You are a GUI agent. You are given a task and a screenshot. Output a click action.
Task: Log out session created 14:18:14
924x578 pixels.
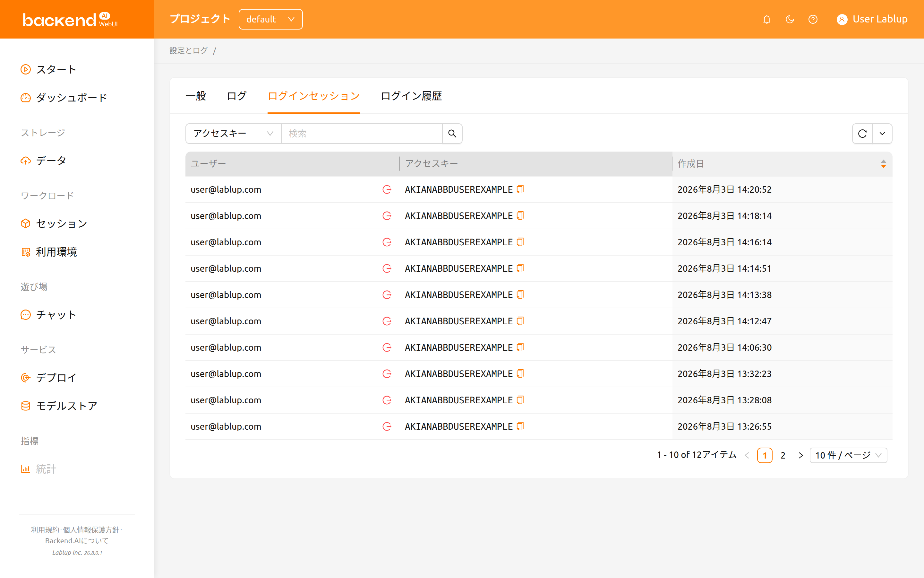pos(387,215)
